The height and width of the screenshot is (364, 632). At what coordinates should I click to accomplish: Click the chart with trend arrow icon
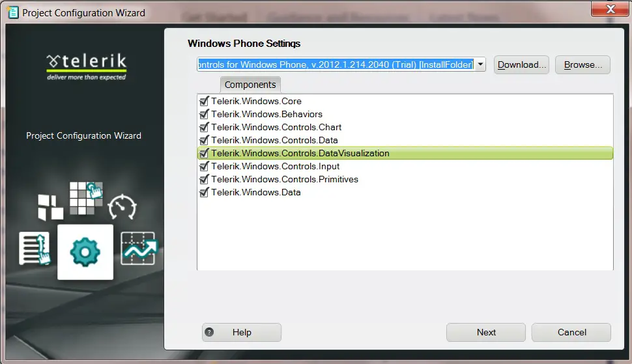139,249
